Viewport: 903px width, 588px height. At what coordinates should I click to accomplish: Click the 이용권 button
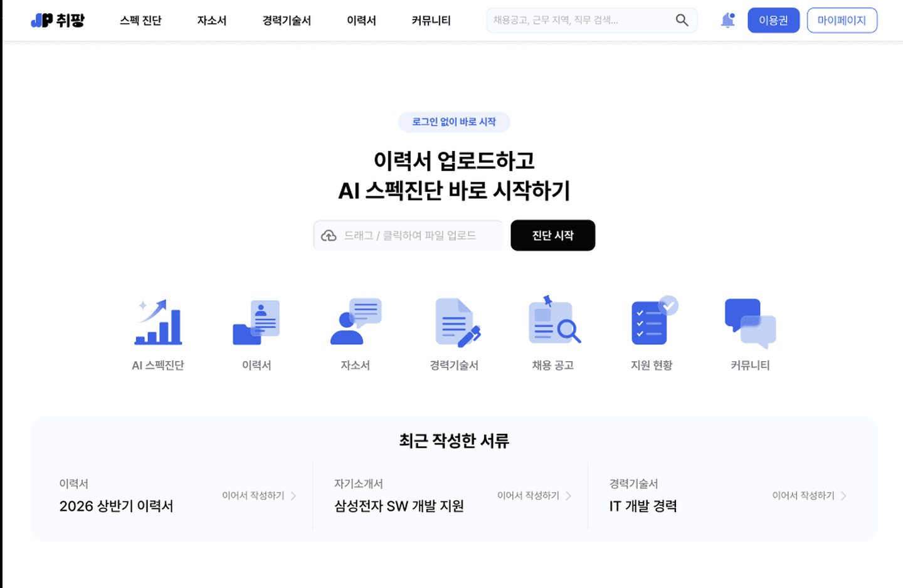[773, 20]
